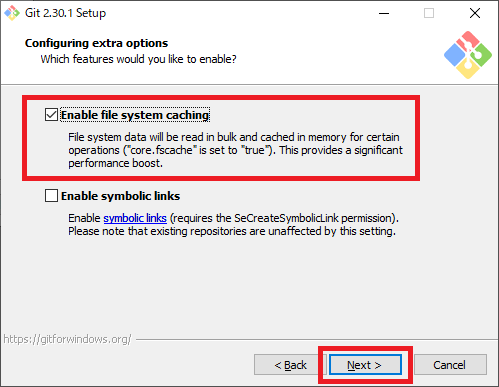The image size is (499, 387).
Task: Check the Enable symbolic links checkbox
Action: 51,196
